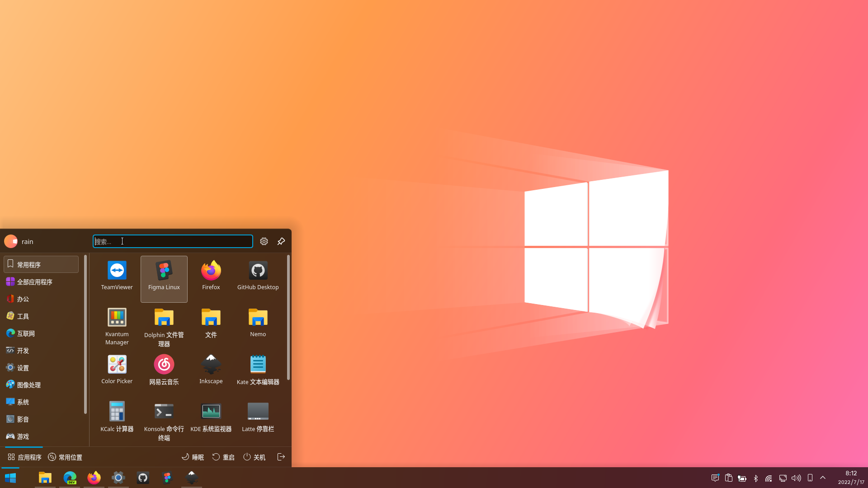Viewport: 868px width, 488px height.
Task: Click the category list scrollbar
Action: click(85, 334)
